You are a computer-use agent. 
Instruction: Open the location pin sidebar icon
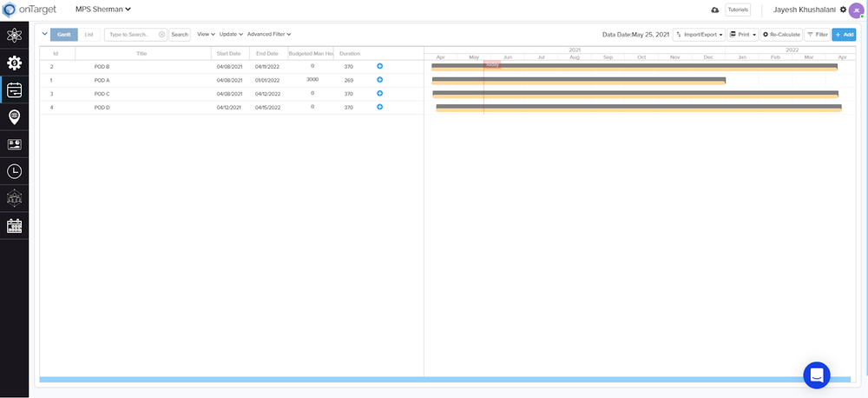tap(15, 117)
